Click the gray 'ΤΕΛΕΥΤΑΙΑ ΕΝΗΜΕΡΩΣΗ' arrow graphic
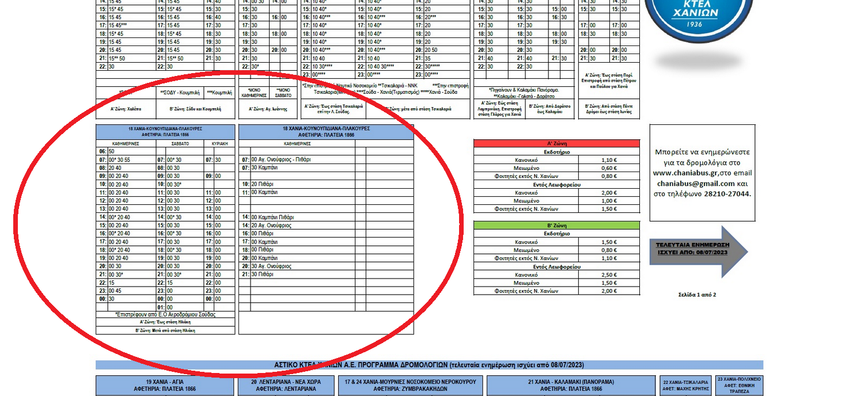Screen dimensions: 868x396 click(x=699, y=252)
